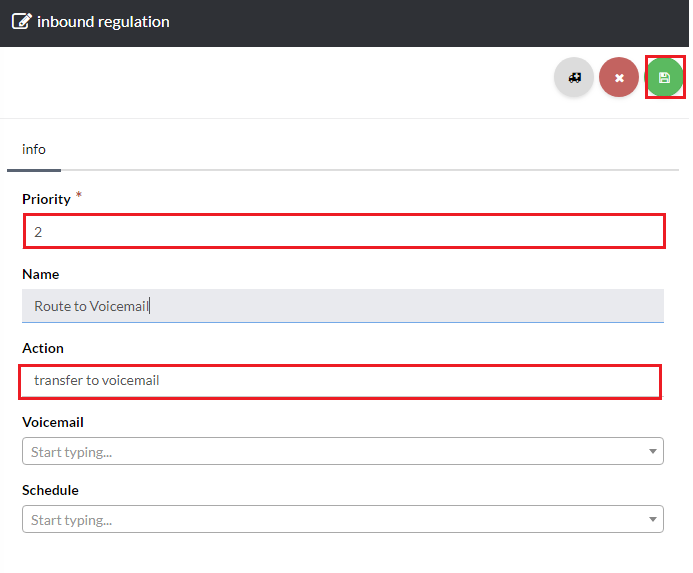Open the info tab
Screen dimensions: 693x573
point(34,149)
